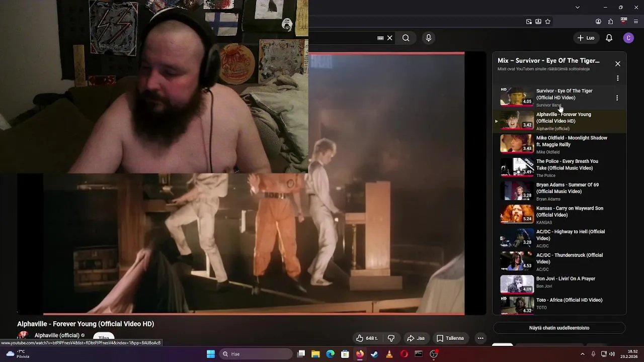Open the YouTube notifications bell

609,38
